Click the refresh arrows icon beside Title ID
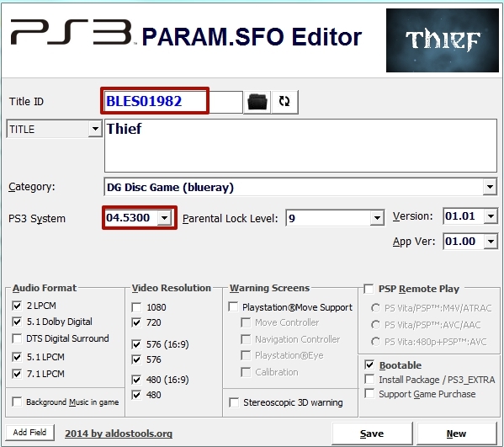504x447 pixels. 284,102
